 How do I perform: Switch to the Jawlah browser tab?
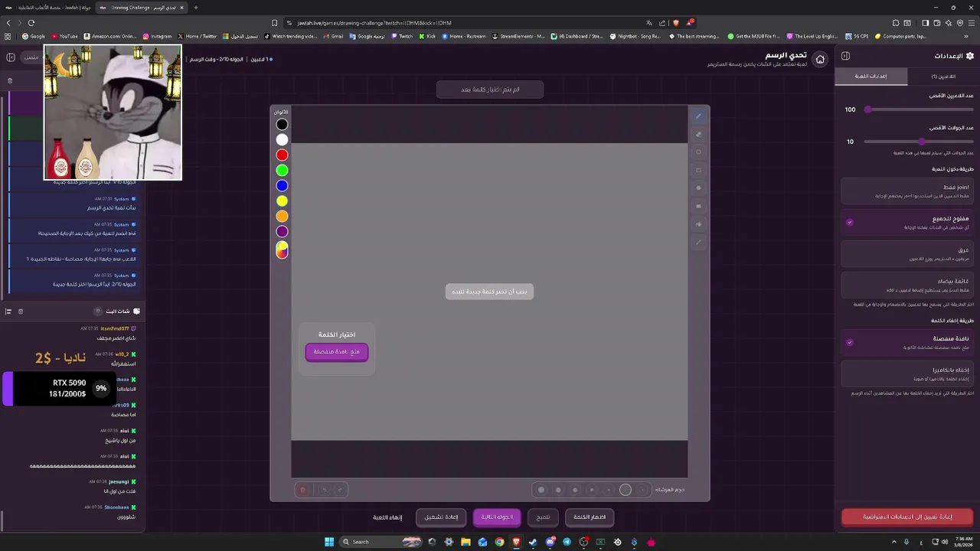(x=50, y=8)
